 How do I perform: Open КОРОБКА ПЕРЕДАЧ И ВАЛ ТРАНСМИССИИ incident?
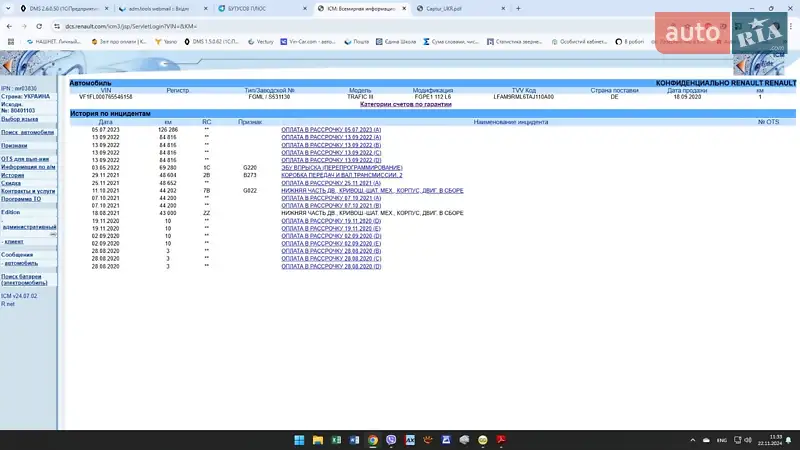coord(342,175)
